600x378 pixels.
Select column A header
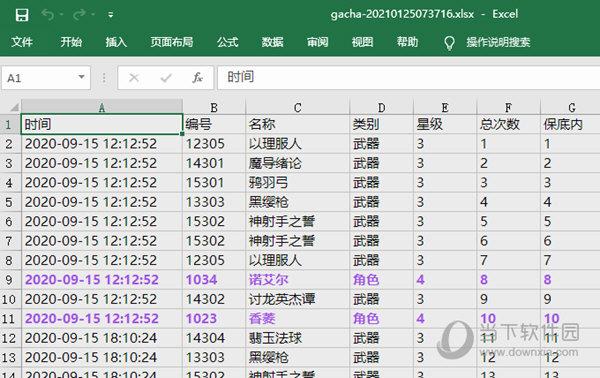pos(102,107)
